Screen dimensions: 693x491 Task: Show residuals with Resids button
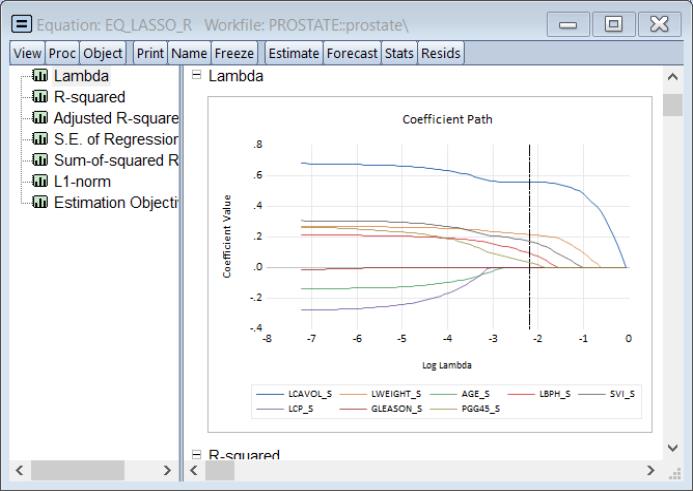[440, 53]
